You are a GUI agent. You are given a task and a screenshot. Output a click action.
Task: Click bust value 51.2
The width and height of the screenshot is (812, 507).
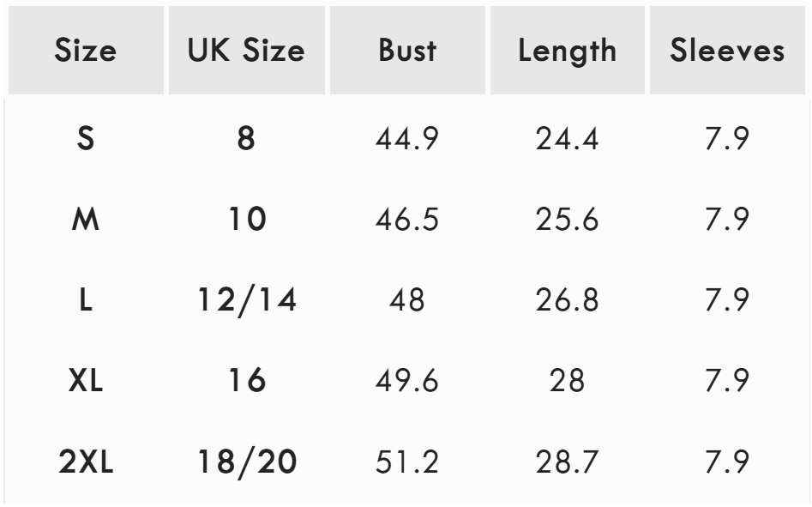pos(407,463)
